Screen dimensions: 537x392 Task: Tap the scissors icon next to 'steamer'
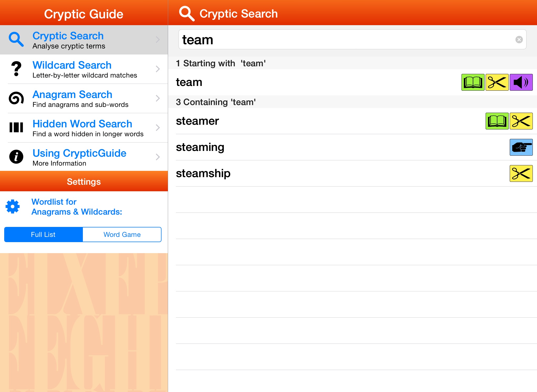click(x=521, y=121)
